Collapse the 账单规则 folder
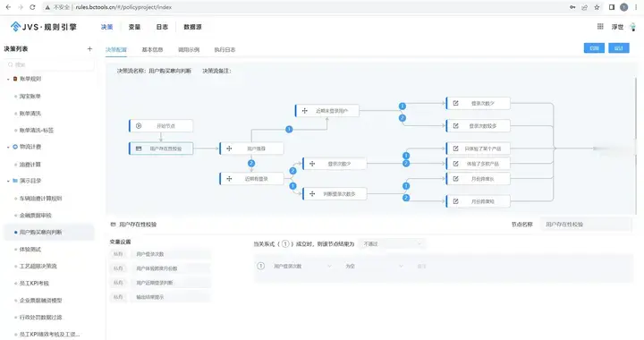The width and height of the screenshot is (644, 340). click(8, 79)
